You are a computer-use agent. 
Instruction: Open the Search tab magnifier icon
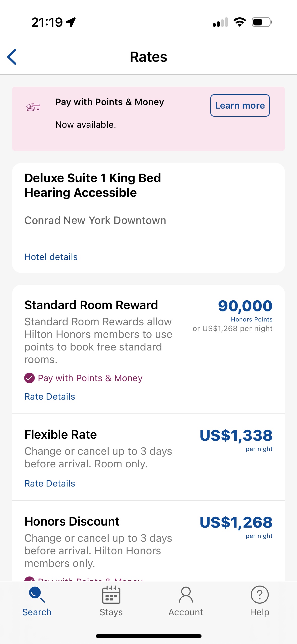(37, 594)
